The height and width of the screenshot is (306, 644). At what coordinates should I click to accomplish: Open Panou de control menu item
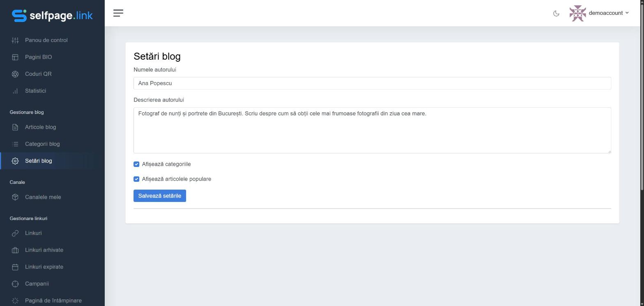point(52,40)
